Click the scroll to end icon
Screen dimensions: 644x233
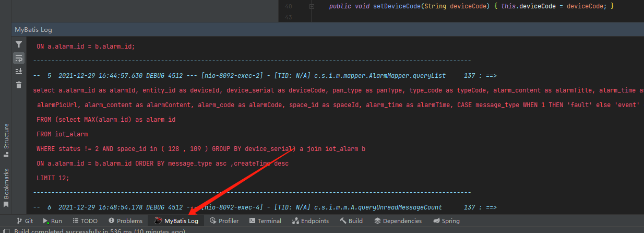[19, 71]
